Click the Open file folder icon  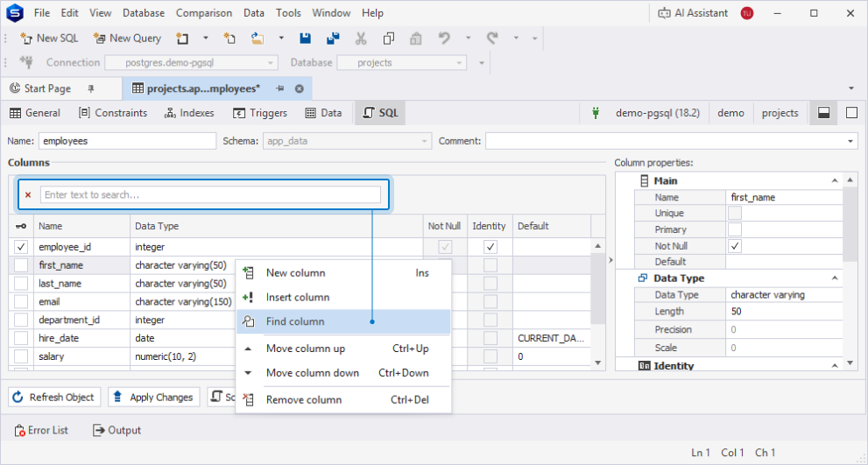click(x=258, y=39)
